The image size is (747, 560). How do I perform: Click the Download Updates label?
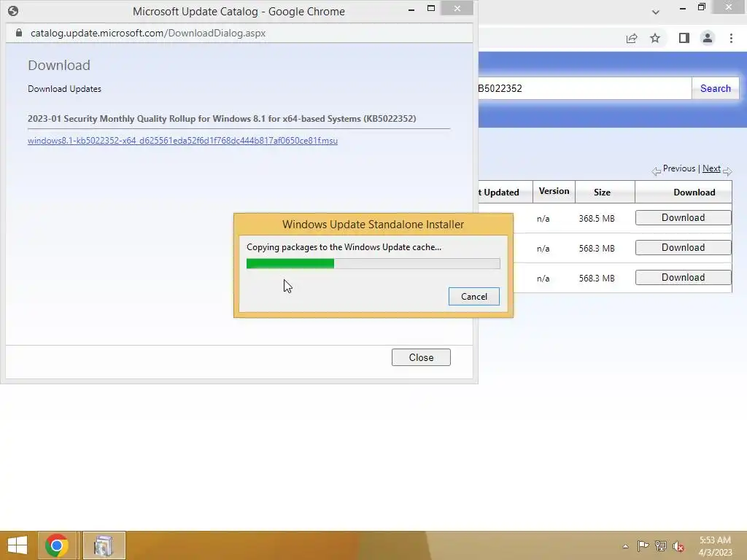tap(64, 88)
